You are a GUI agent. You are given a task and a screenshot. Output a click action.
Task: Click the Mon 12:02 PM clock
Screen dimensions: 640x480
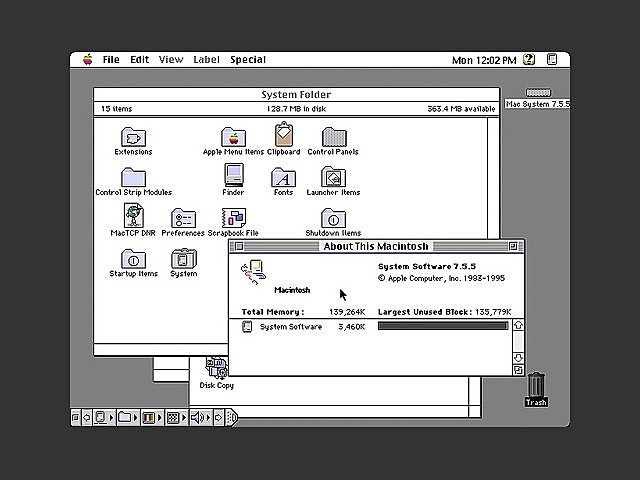tap(484, 60)
